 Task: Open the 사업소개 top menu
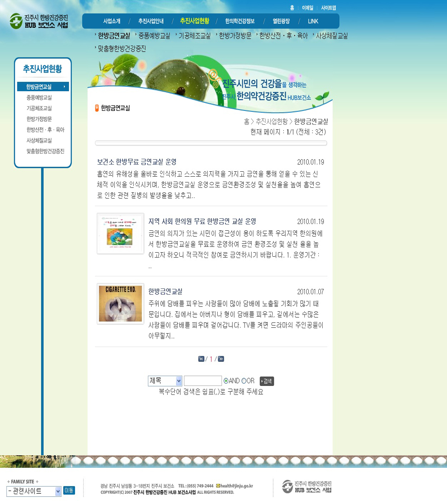112,21
